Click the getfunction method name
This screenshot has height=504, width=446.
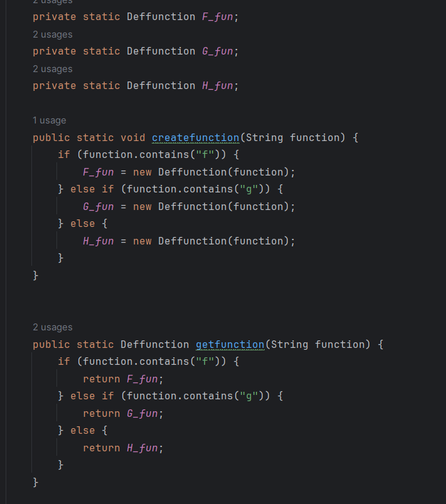[230, 345]
